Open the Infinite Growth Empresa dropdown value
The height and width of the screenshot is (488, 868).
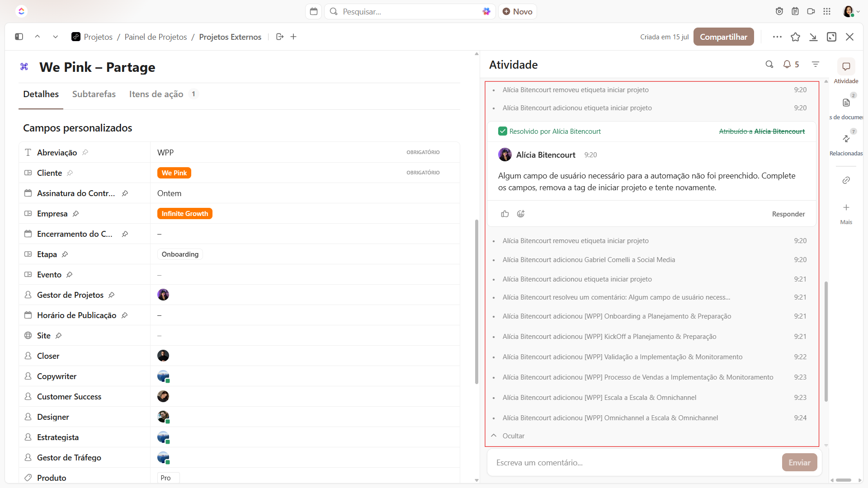point(184,213)
